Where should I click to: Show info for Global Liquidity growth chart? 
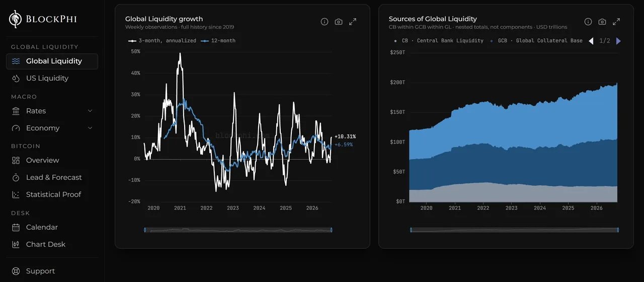(325, 22)
